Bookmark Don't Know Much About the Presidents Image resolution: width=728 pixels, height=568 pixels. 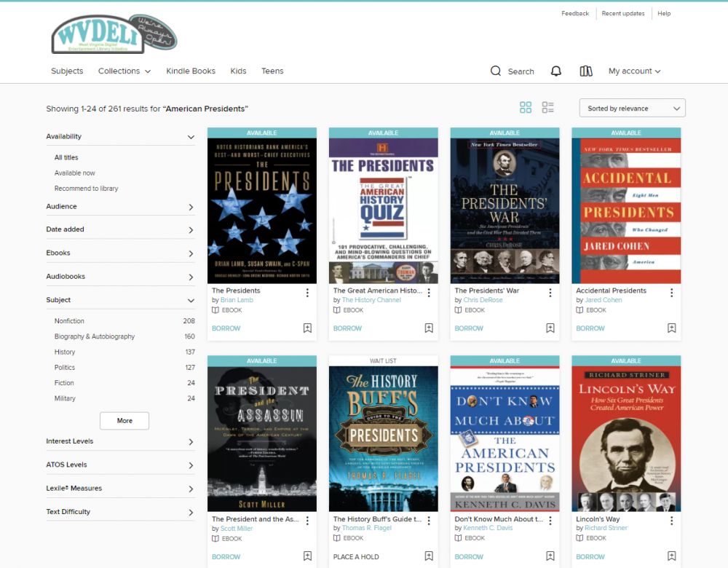[x=550, y=556]
